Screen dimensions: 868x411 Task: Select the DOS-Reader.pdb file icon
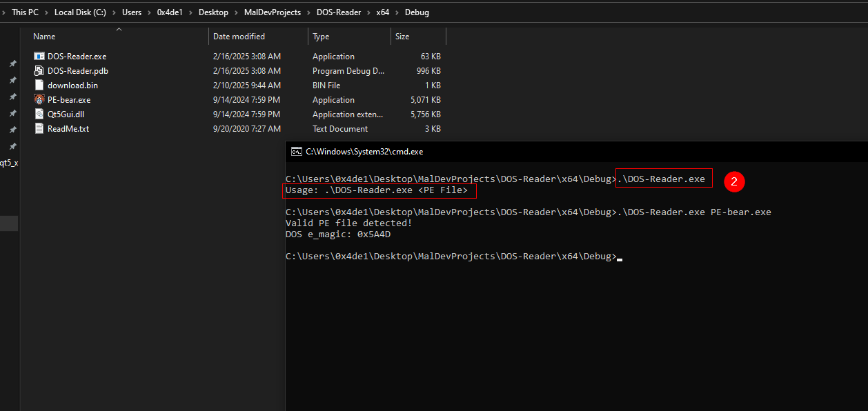39,71
